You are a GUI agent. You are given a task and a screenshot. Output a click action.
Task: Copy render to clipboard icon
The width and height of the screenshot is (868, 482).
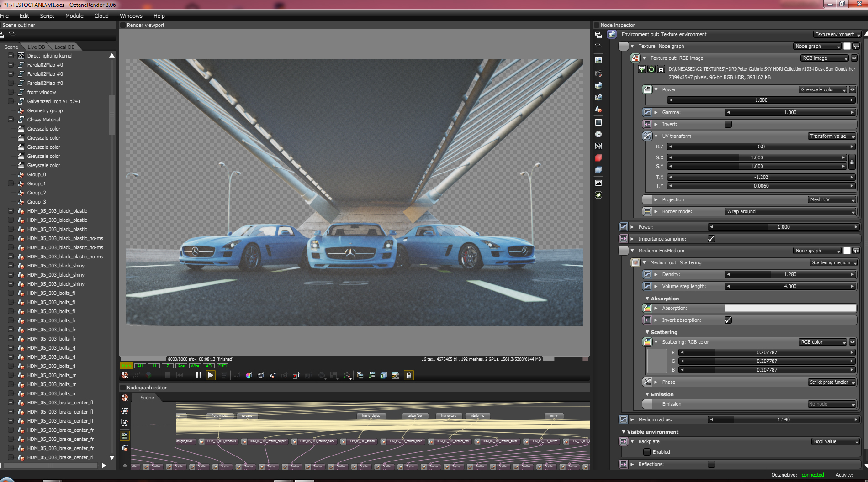pos(360,375)
